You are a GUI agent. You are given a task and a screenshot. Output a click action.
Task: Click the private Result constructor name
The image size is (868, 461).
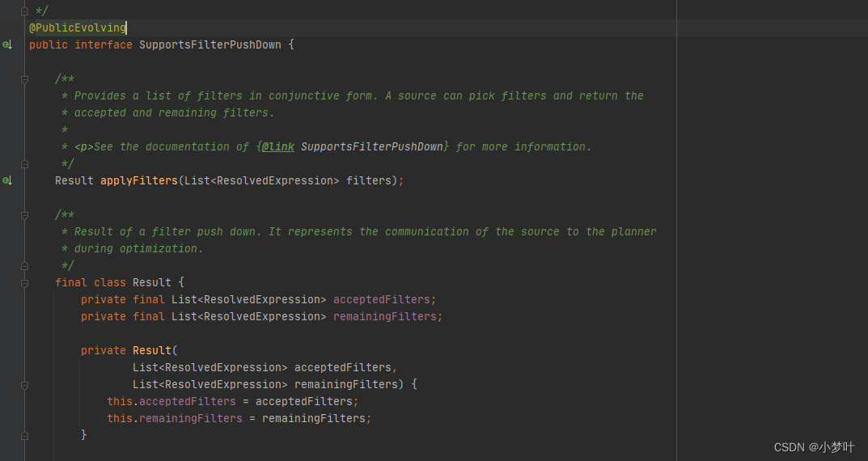click(x=152, y=350)
